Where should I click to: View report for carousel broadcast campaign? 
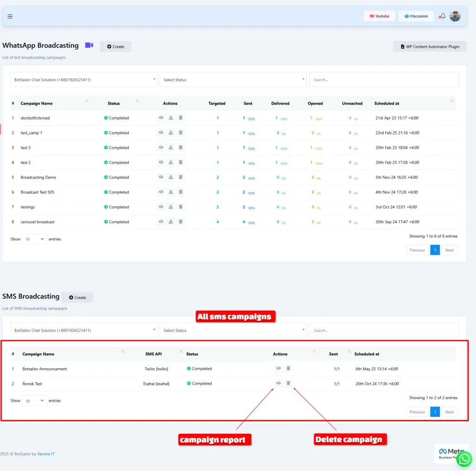(161, 222)
